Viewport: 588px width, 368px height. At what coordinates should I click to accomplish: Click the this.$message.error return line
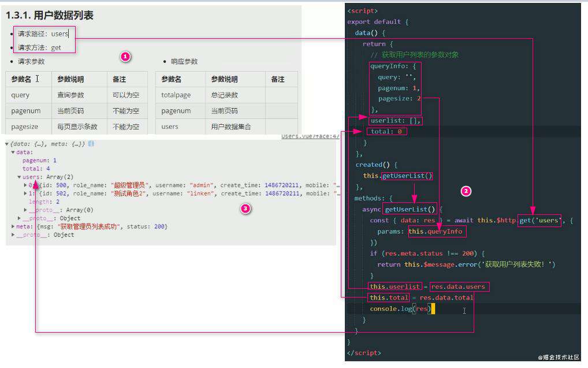[466, 265]
